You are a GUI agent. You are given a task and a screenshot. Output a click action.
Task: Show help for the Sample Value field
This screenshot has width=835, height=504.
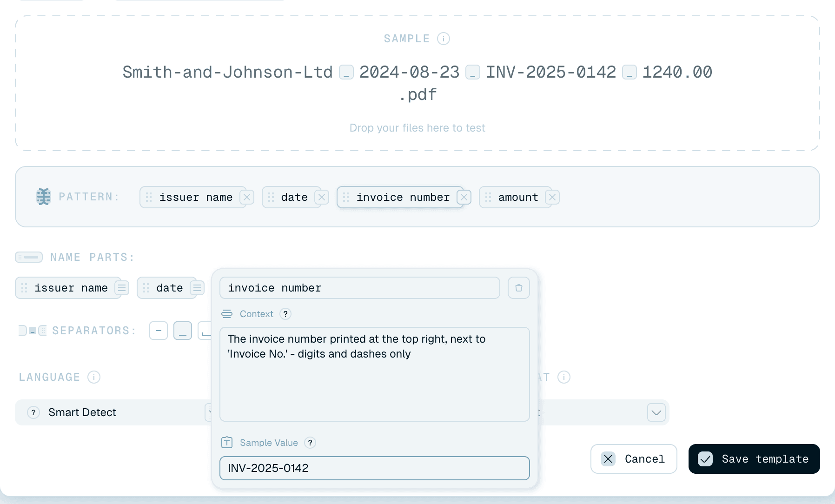(310, 443)
